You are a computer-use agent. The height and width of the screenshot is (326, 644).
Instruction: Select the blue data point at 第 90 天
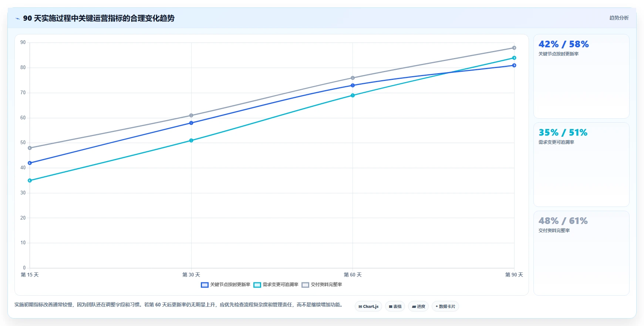coord(514,65)
